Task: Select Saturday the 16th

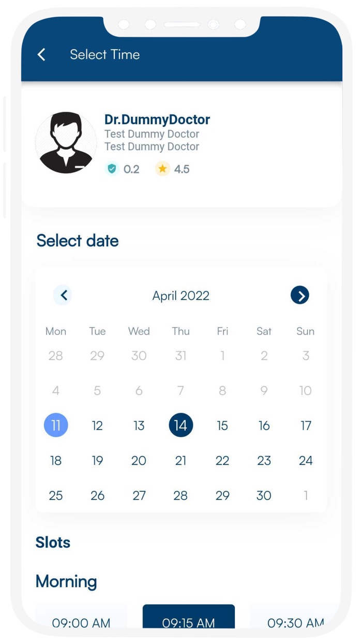Action: pyautogui.click(x=264, y=425)
